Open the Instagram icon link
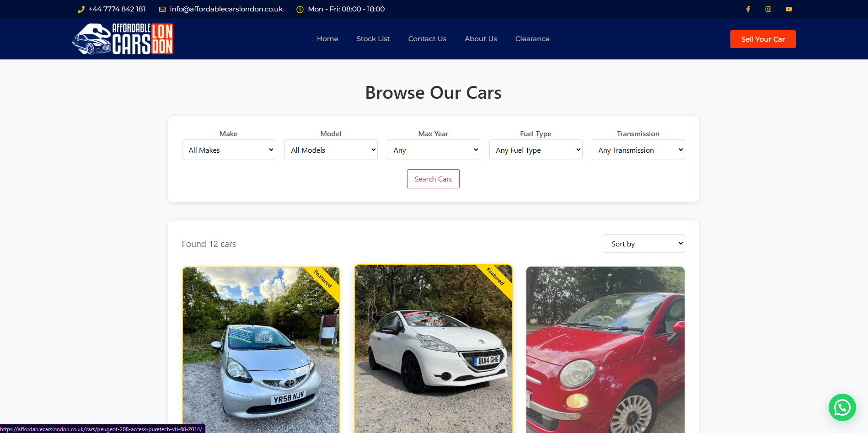Viewport: 868px width, 433px height. 768,9
